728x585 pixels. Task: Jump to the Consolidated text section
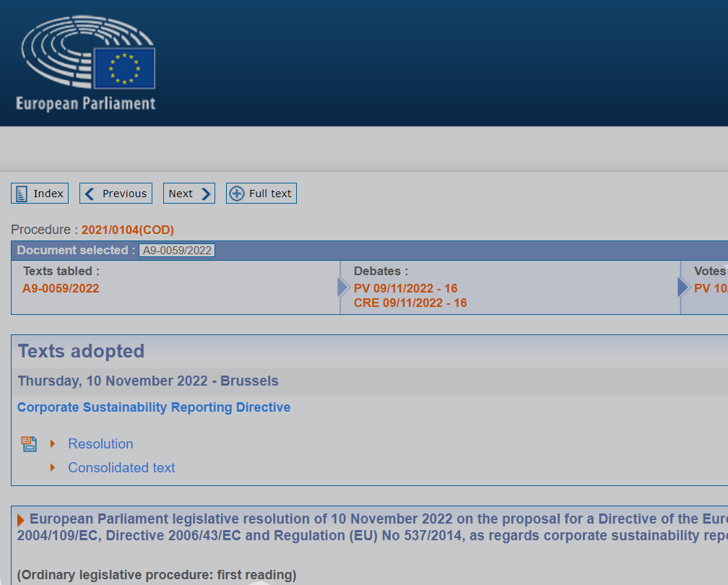121,468
